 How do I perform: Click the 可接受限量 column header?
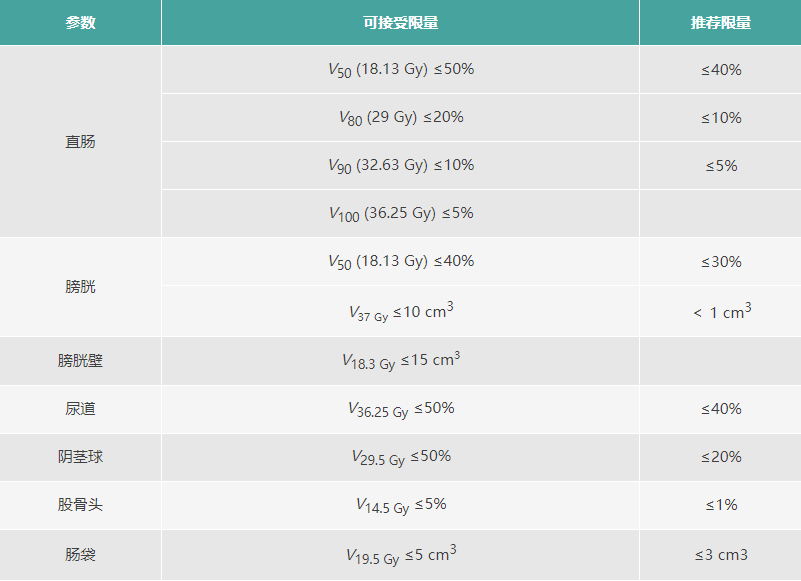pyautogui.click(x=400, y=22)
